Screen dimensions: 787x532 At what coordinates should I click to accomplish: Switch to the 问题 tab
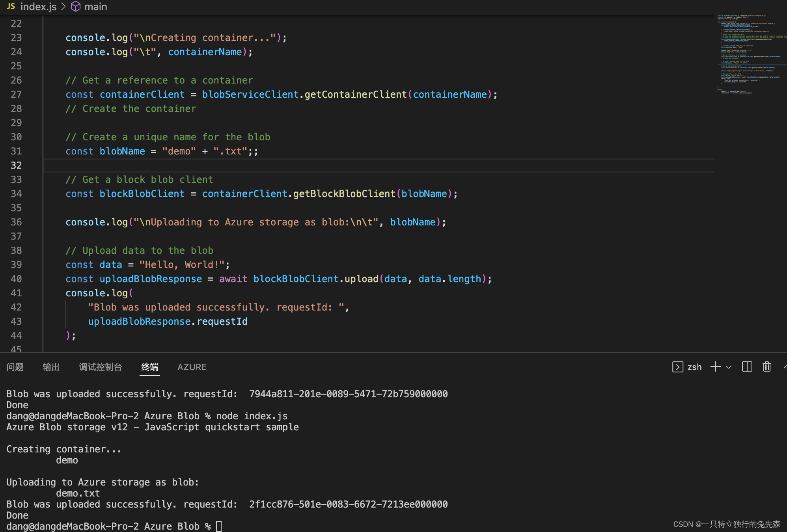(15, 367)
